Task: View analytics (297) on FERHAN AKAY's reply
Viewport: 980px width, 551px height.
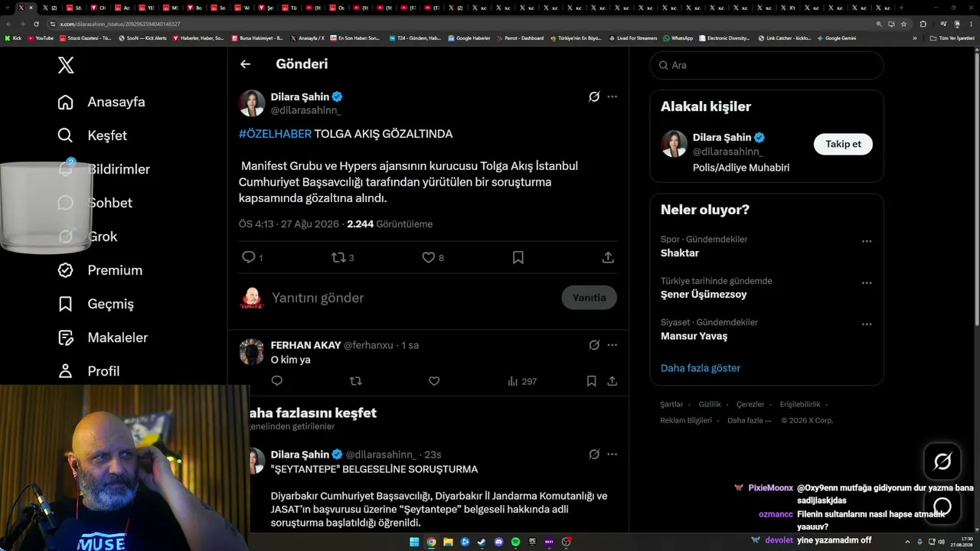Action: pos(521,380)
